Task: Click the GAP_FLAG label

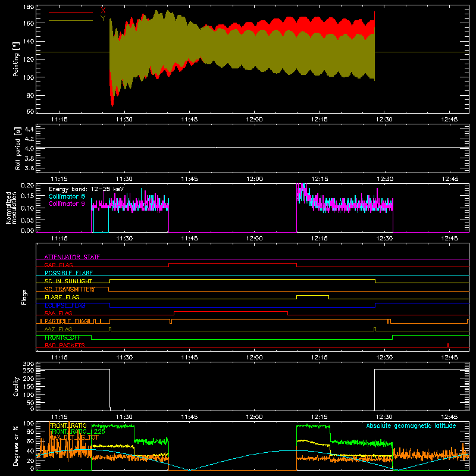Action: click(58, 265)
